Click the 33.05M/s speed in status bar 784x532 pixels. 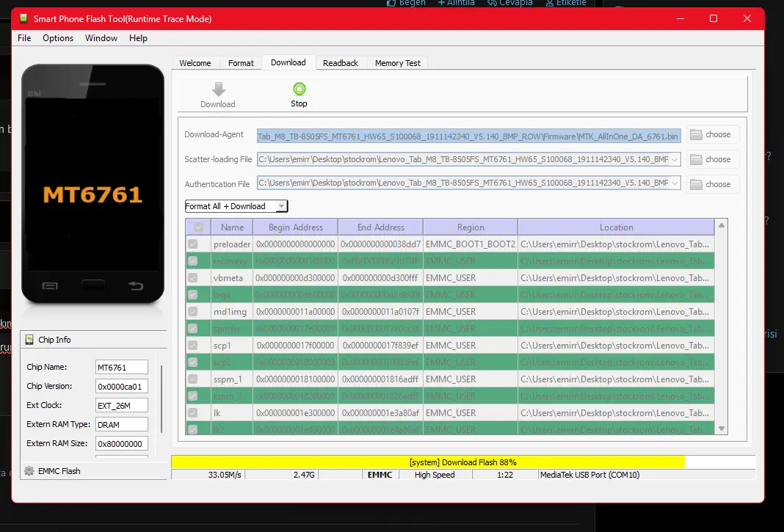[225, 475]
